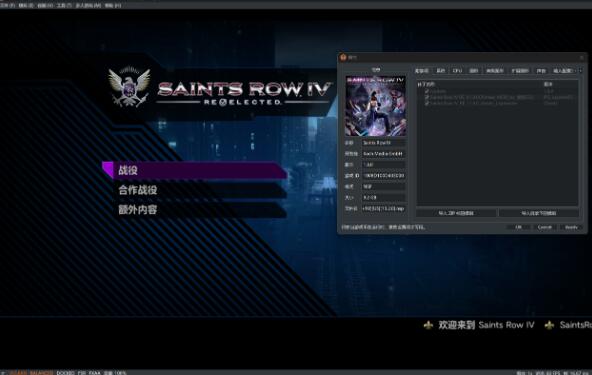Open the 视图(V) view menu
Viewport: 592px width, 375px height.
coord(45,6)
